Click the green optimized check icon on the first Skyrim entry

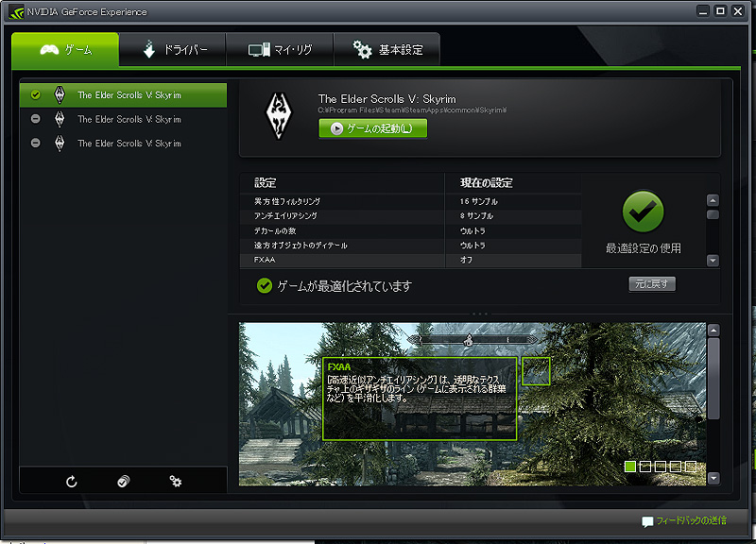pos(35,95)
